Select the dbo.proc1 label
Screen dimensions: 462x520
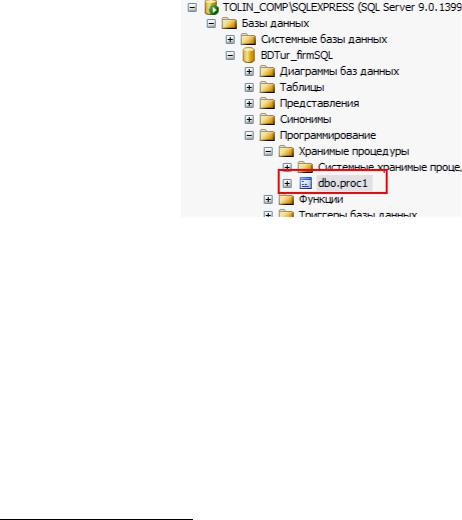coord(343,183)
